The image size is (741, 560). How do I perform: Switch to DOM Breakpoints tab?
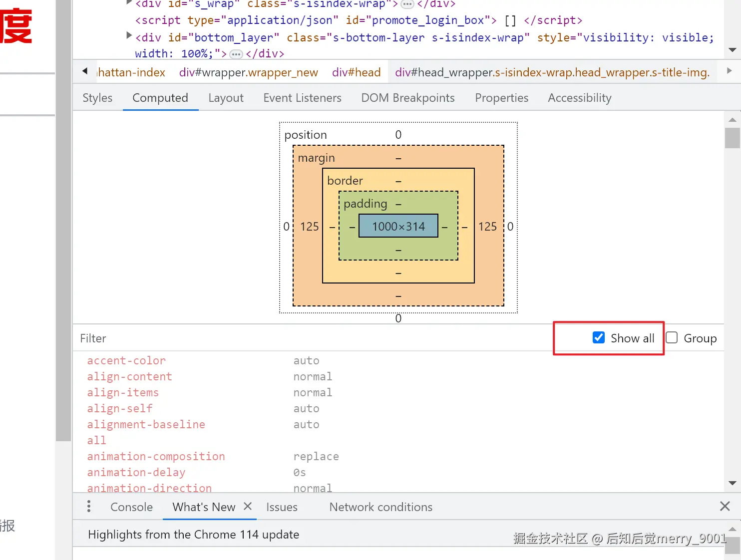(x=408, y=98)
